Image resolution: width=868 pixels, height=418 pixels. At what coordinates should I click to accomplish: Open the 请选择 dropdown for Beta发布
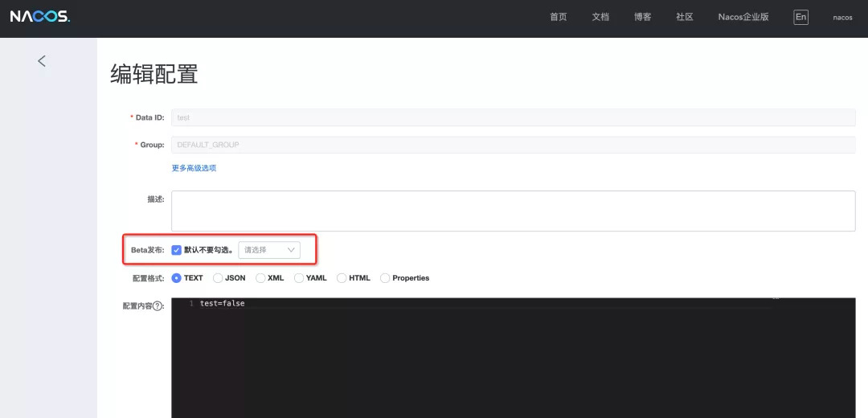click(269, 250)
